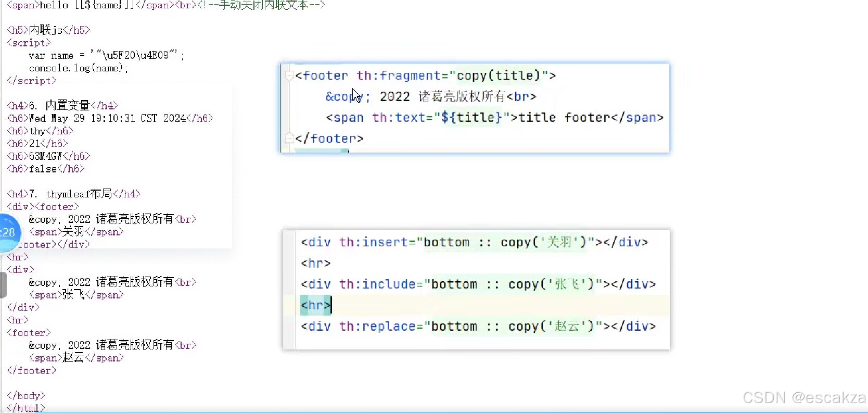868x413 pixels.
Task: Click the &copy; 2022 line inside the fragment snippet
Action: click(x=430, y=96)
